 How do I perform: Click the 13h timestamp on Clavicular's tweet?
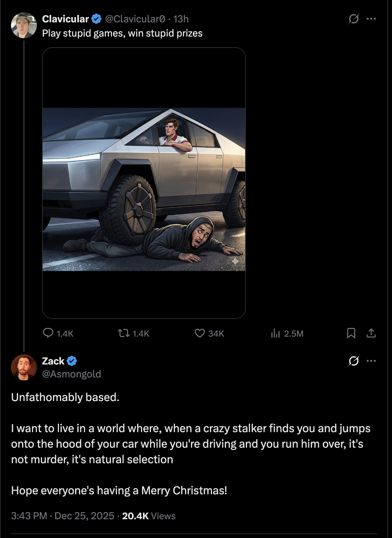181,19
